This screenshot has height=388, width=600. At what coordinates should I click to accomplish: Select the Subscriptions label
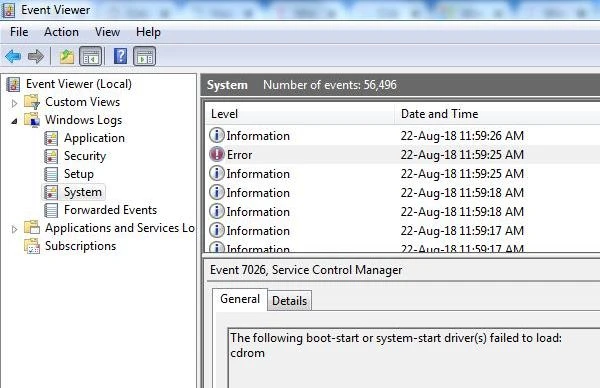(80, 246)
